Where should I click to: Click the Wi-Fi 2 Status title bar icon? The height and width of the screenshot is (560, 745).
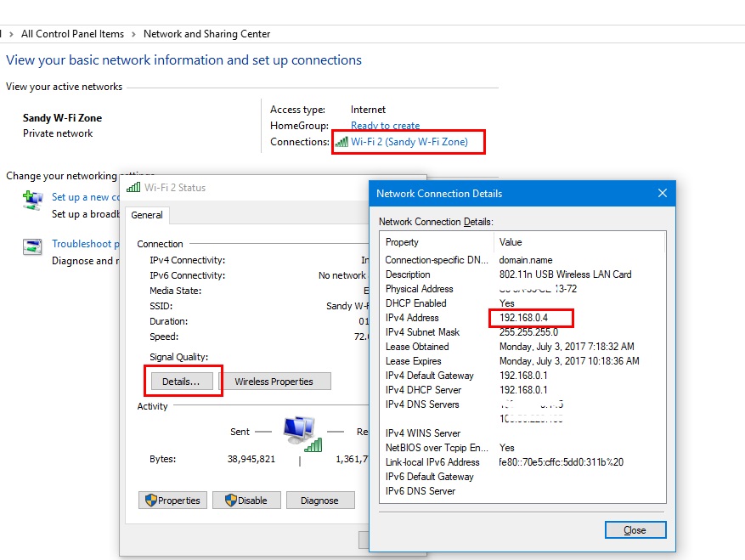click(x=133, y=188)
